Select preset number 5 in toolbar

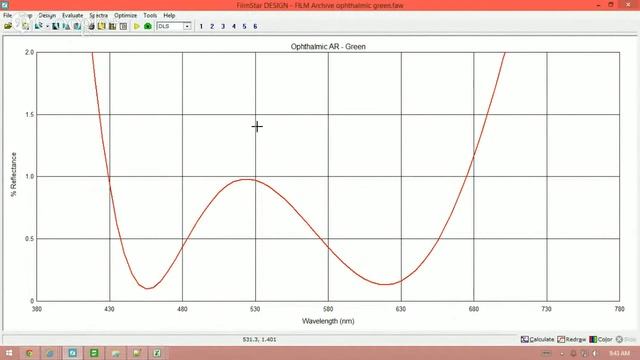[x=244, y=26]
